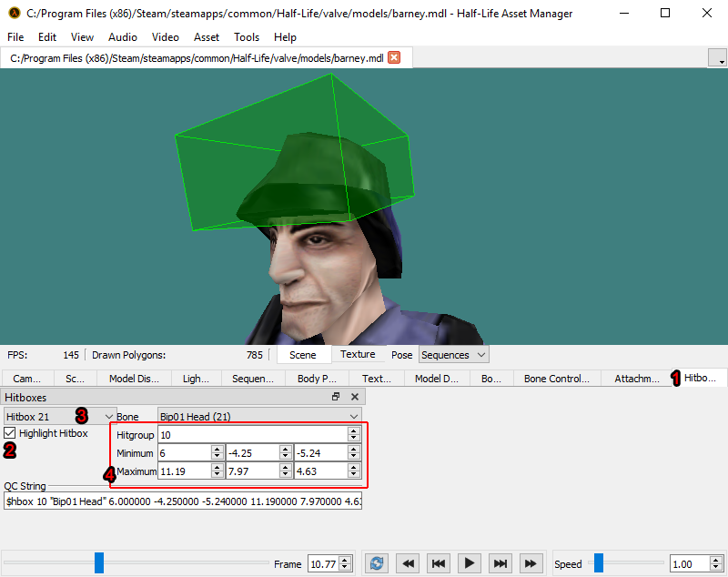Select the Ligh... dock tab
This screenshot has width=728, height=577.
point(196,379)
